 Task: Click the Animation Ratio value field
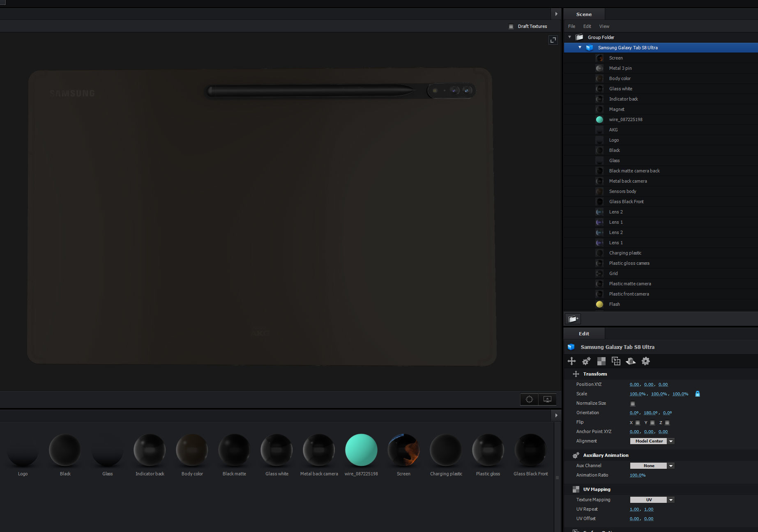click(x=638, y=475)
